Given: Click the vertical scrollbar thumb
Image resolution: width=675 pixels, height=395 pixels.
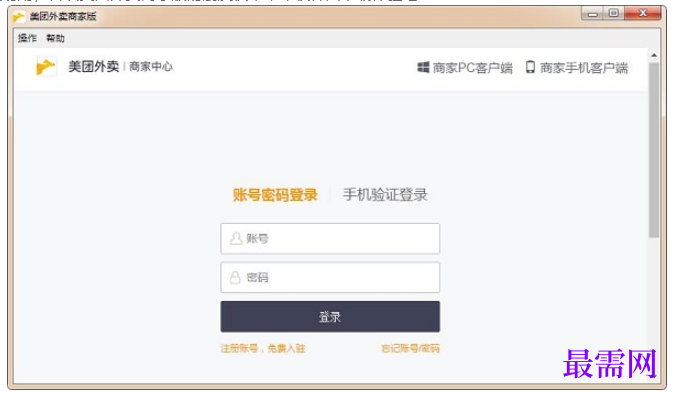Looking at the screenshot, I should [x=654, y=150].
